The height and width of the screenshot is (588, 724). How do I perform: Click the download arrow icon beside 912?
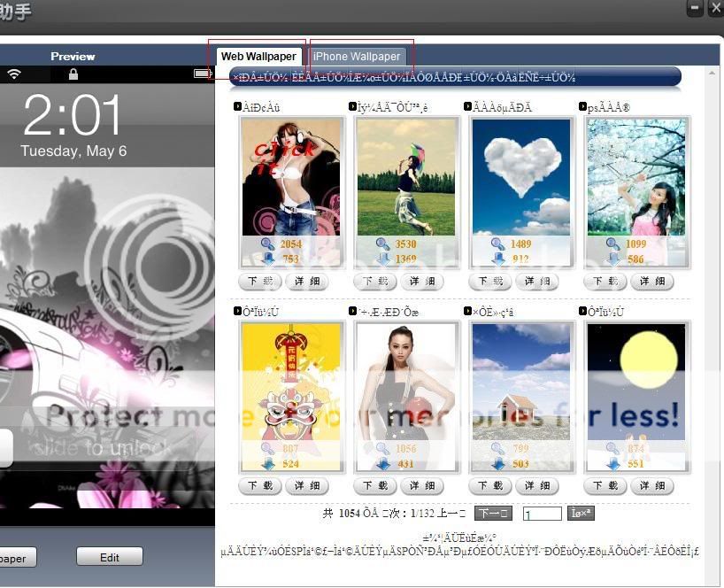click(x=498, y=259)
